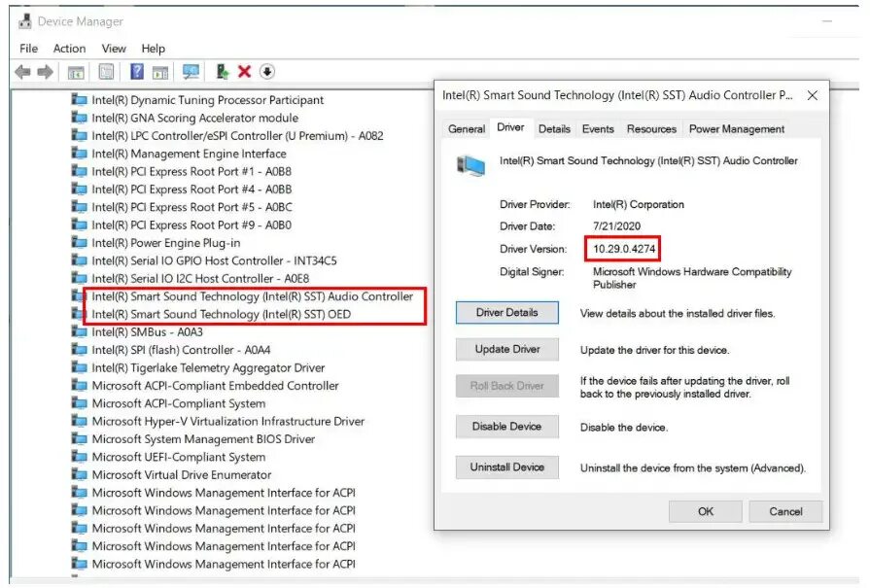Select Microsoft ACPI-Compliant System
Viewport: 870px width, 588px height.
[x=179, y=403]
